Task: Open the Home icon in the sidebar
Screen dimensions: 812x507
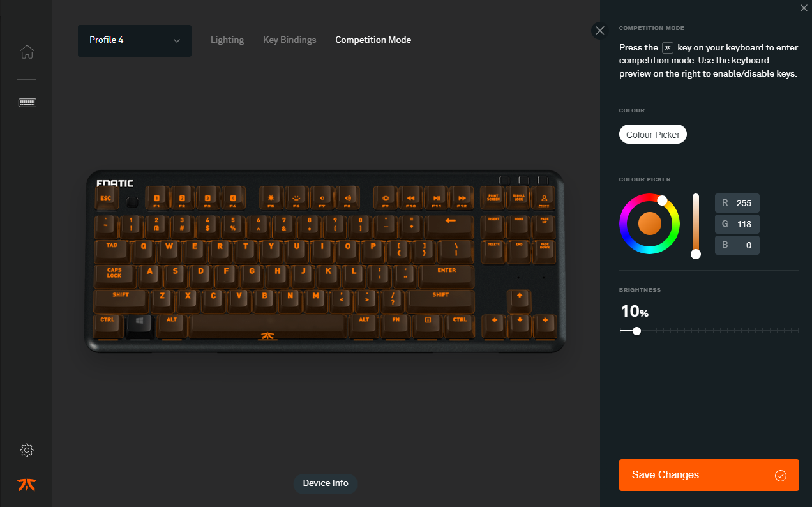Action: [x=27, y=52]
